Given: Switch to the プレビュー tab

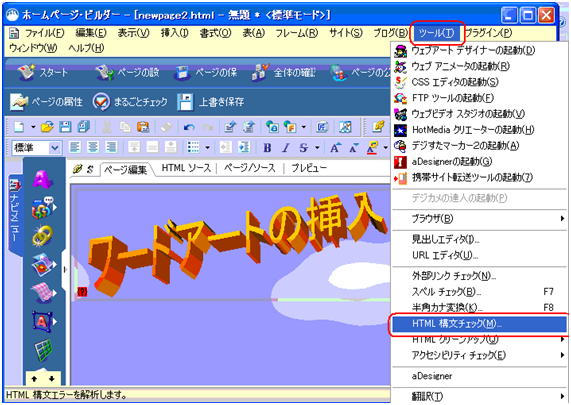Looking at the screenshot, I should click(x=309, y=168).
